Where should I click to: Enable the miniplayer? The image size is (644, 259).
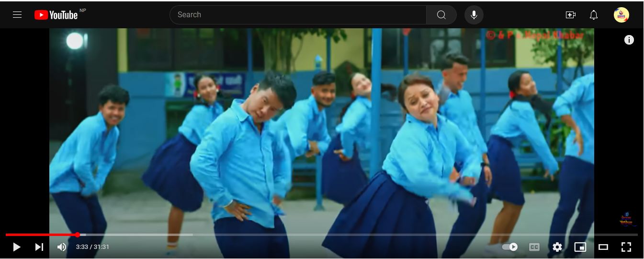tap(580, 247)
